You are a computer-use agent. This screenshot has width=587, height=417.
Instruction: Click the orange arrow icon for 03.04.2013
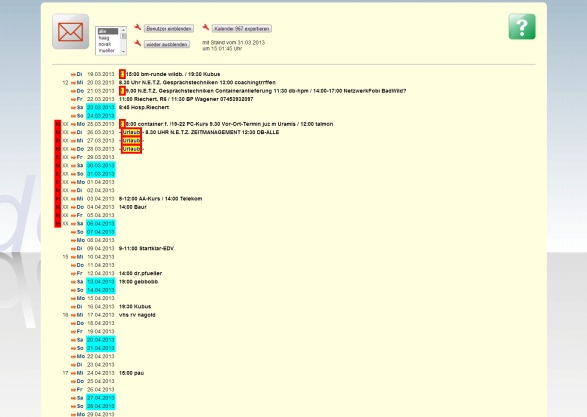(x=73, y=199)
